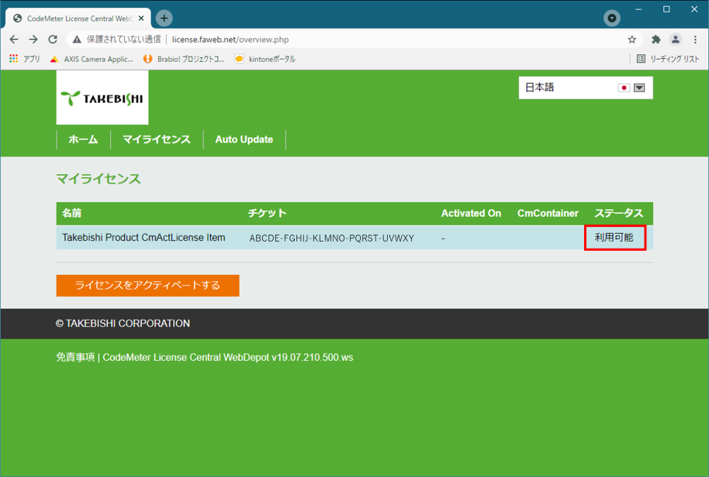Open a new browser tab

pos(164,18)
